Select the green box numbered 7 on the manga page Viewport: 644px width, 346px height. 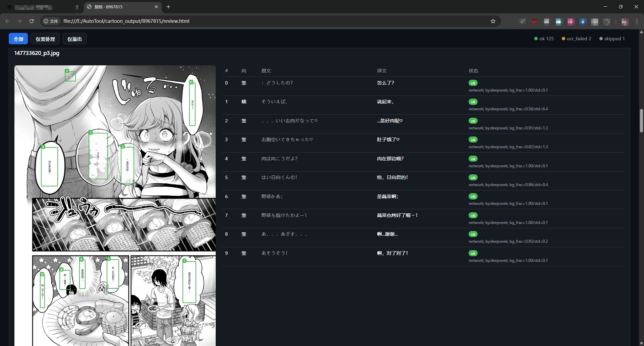tap(189, 282)
